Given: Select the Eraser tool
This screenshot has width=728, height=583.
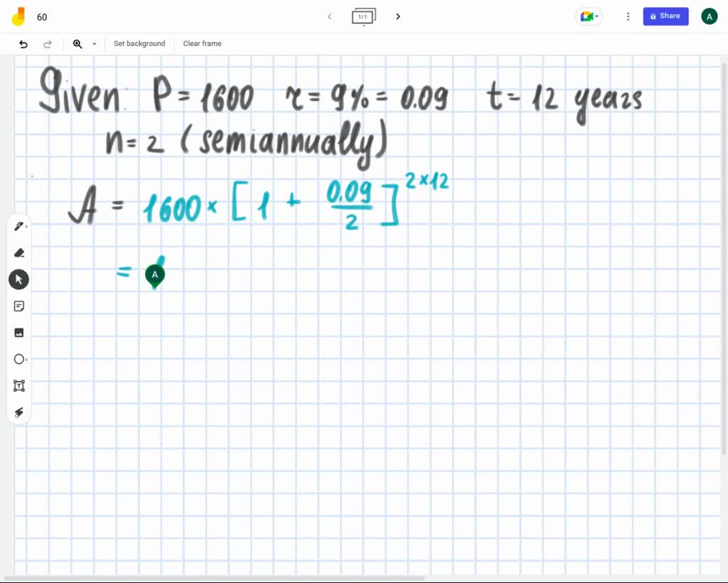Looking at the screenshot, I should tap(19, 252).
